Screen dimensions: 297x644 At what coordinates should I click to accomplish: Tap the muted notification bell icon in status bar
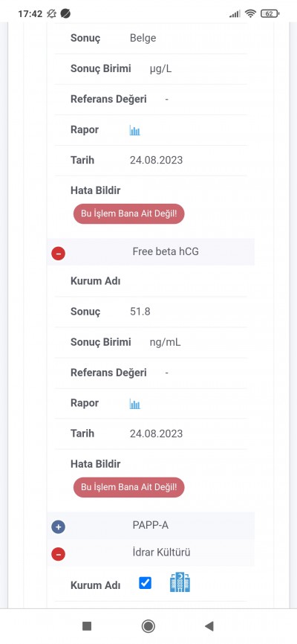coord(52,13)
